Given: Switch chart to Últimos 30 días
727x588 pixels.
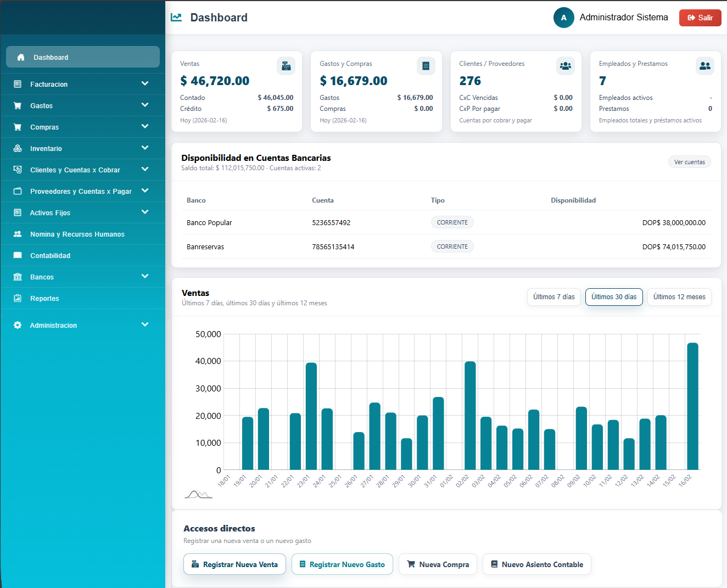Looking at the screenshot, I should pyautogui.click(x=614, y=297).
